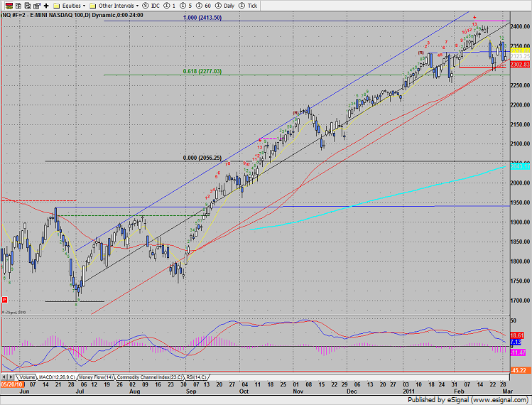The image size is (532, 405).
Task: Switch chart to Daily interval
Action: tap(224, 6)
